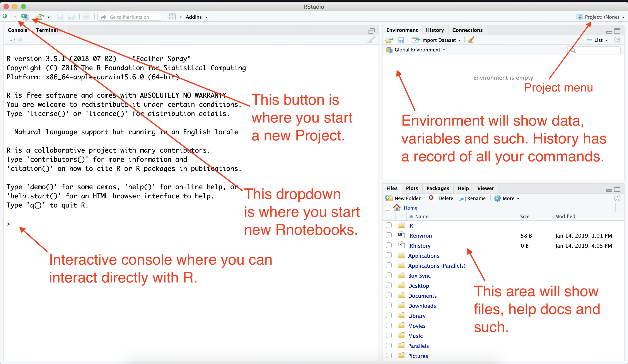Refresh the Files pane listing

pos(617,198)
